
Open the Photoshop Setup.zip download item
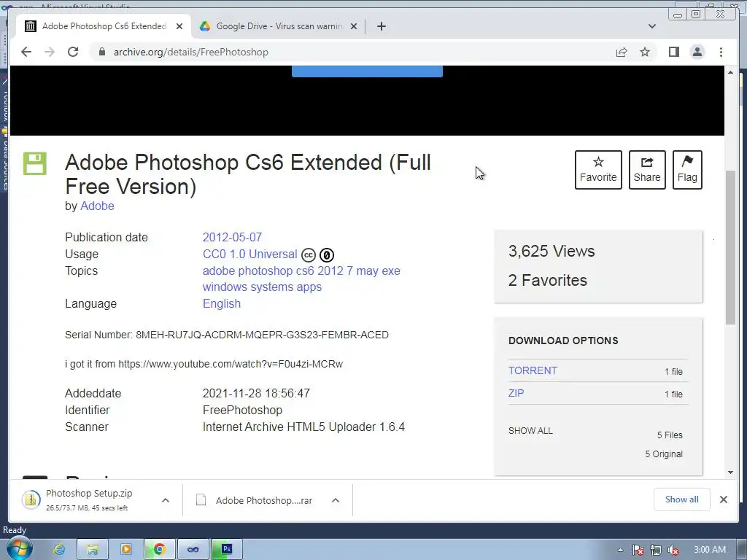tap(88, 499)
